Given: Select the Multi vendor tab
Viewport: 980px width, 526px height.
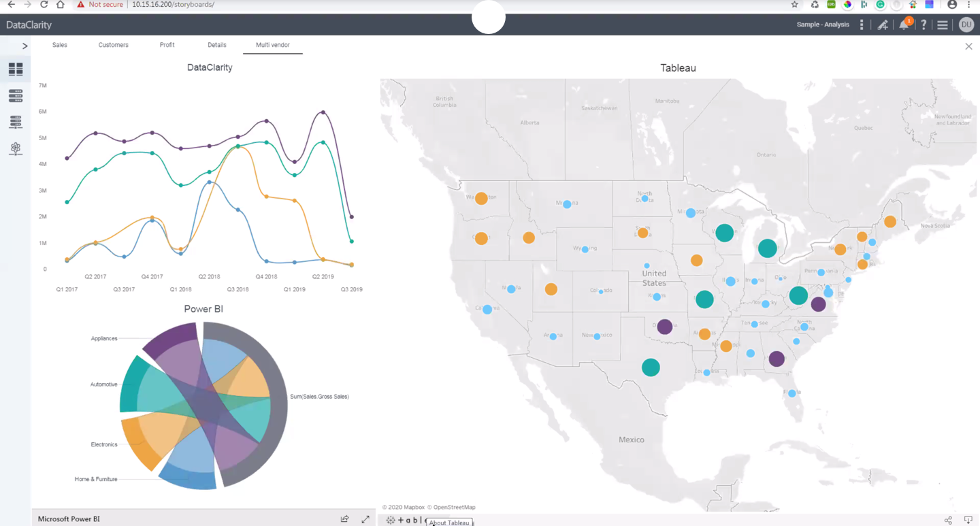Looking at the screenshot, I should point(273,45).
